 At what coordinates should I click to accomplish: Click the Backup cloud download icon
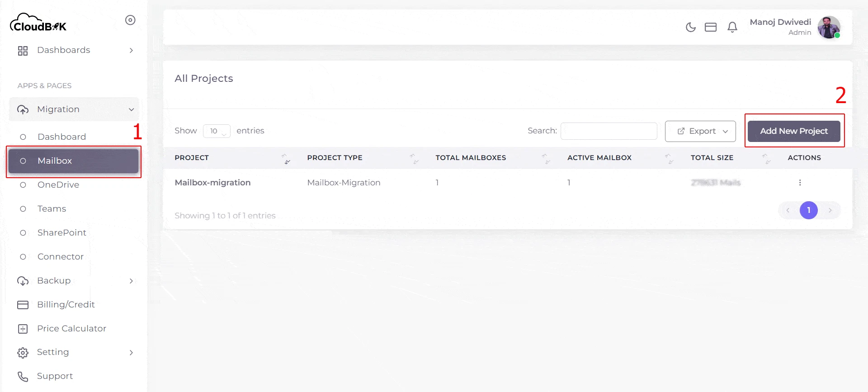[x=23, y=281]
